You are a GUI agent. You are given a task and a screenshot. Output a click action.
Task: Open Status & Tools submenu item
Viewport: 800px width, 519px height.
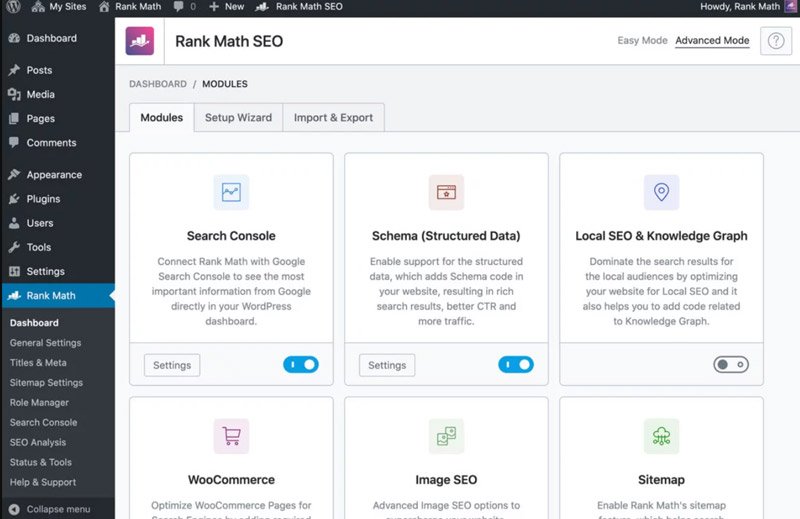point(40,462)
